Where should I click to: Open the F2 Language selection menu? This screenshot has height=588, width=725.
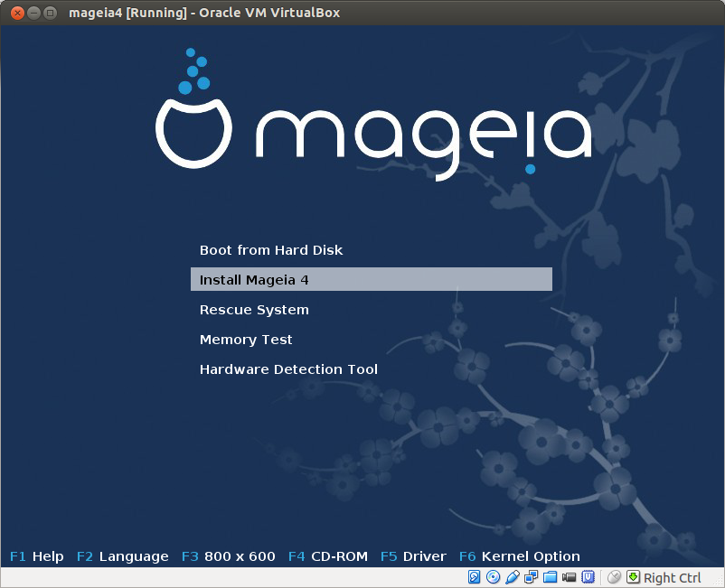point(122,556)
